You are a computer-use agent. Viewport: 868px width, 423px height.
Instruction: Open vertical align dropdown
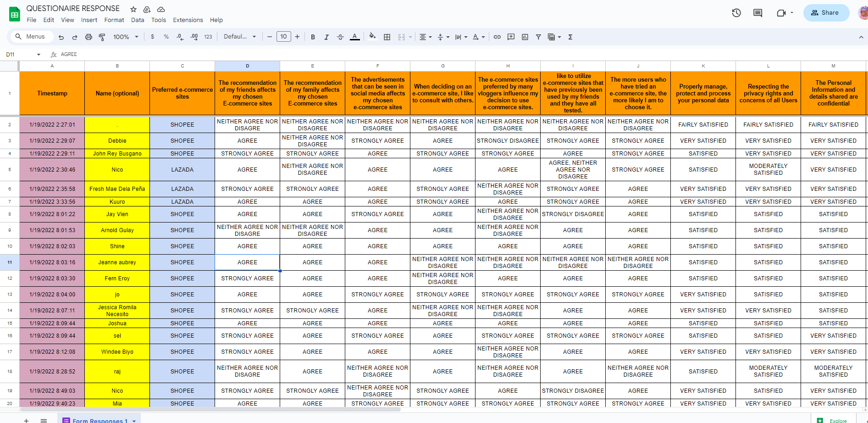(x=443, y=37)
